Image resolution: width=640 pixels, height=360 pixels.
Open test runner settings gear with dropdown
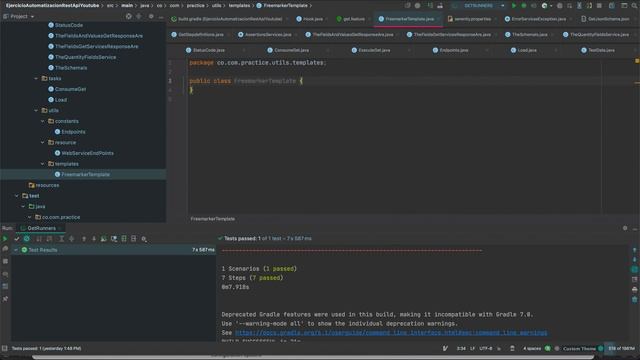tap(144, 239)
